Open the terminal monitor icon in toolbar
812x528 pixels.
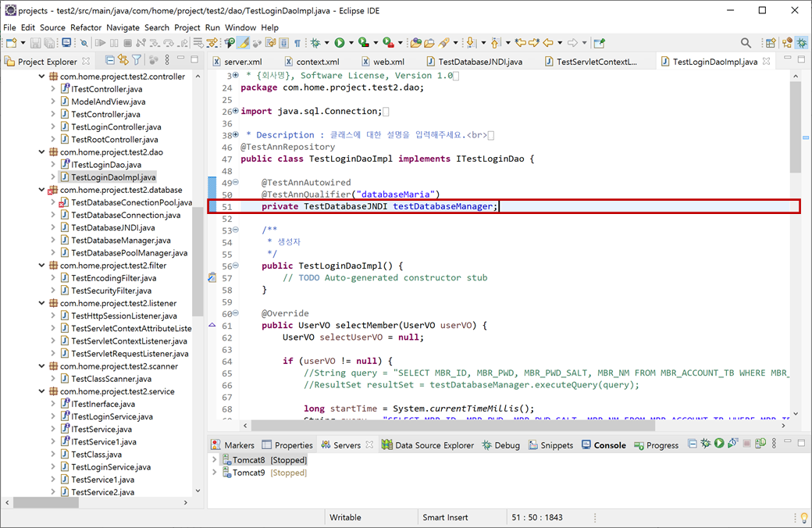[x=66, y=42]
